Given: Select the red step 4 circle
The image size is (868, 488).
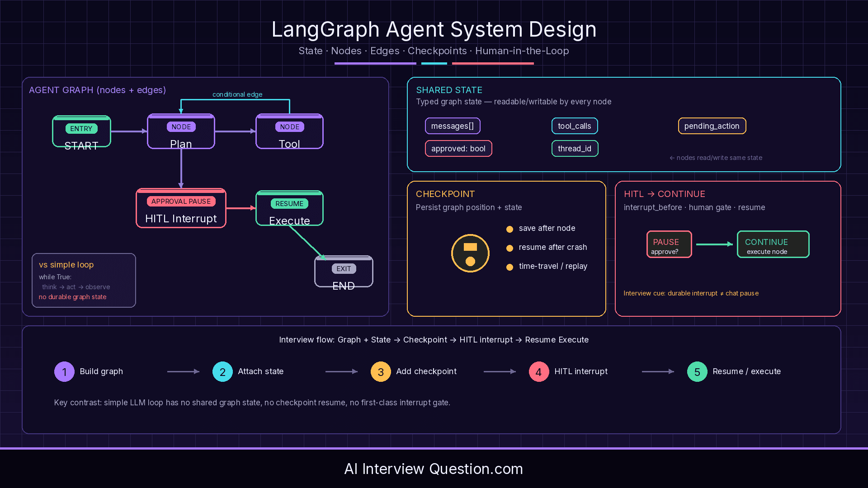Looking at the screenshot, I should pos(539,371).
